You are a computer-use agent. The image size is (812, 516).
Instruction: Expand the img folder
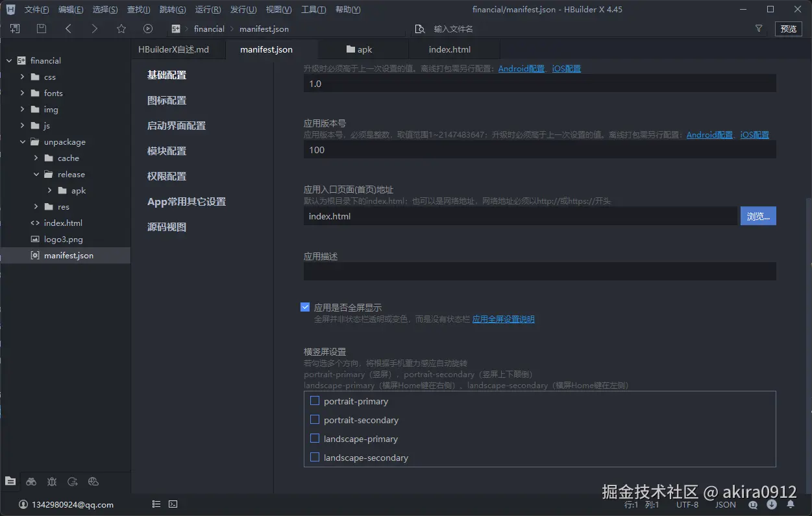(x=22, y=109)
